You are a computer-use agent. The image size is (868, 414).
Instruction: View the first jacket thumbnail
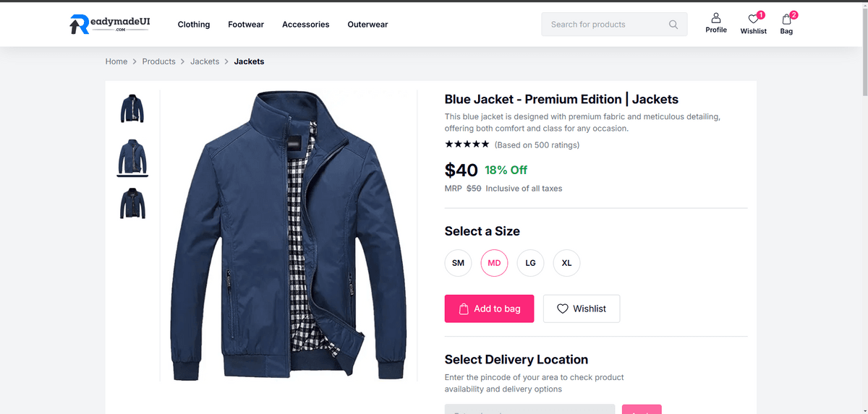[132, 108]
